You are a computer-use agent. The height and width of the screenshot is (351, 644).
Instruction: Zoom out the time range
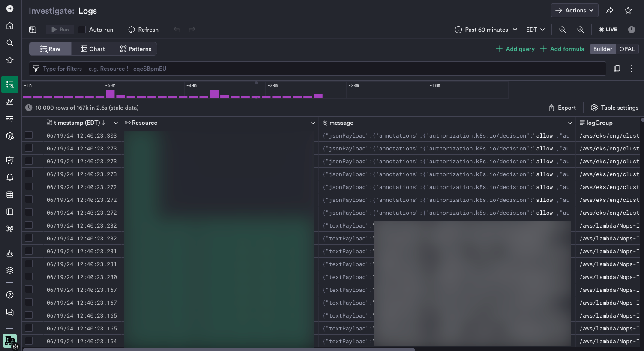(x=563, y=30)
